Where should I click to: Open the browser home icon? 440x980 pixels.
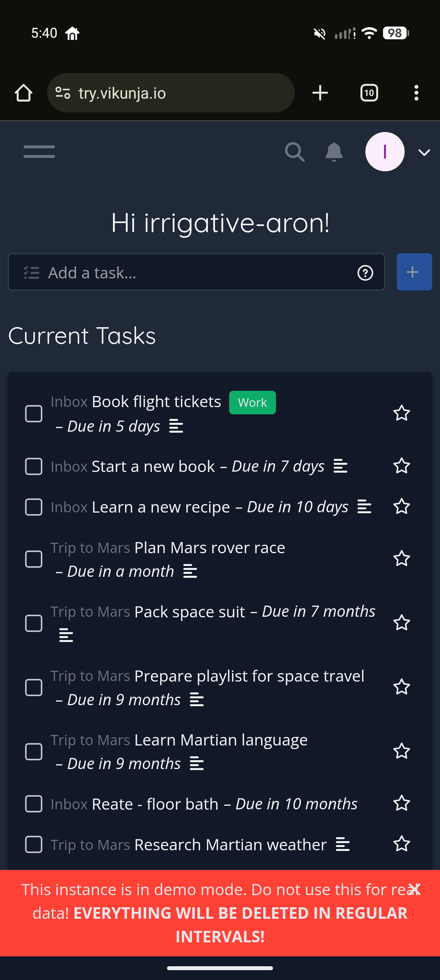24,93
